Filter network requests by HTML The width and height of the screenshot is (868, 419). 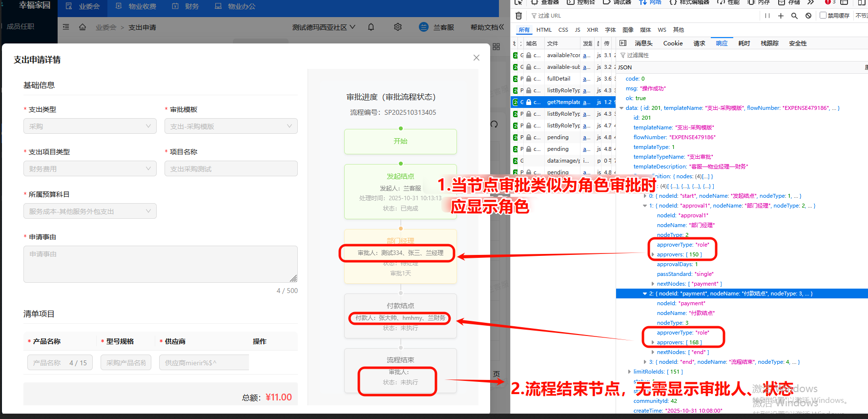tap(544, 30)
